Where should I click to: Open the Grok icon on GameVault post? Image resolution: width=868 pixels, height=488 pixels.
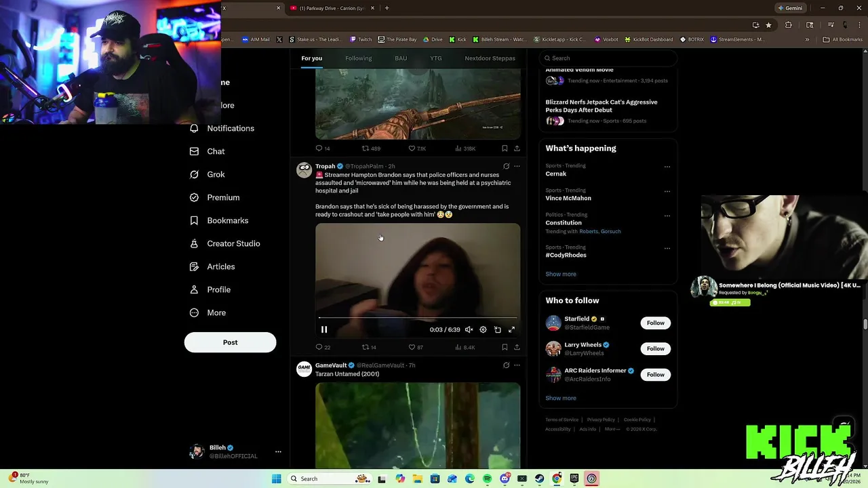[506, 365]
